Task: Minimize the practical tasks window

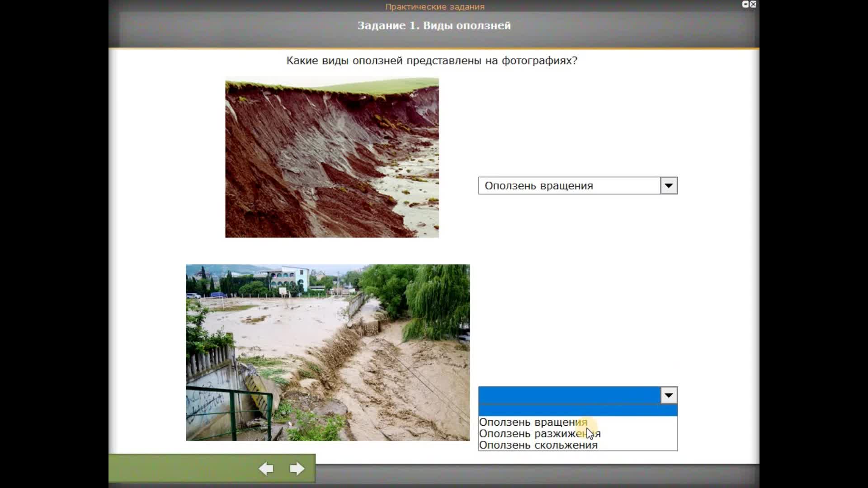Action: pyautogui.click(x=745, y=4)
